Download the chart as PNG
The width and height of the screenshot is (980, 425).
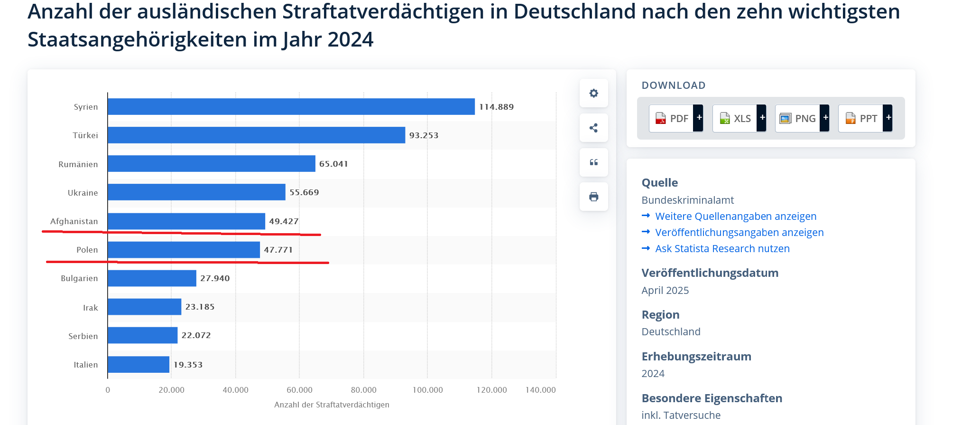[x=802, y=118]
